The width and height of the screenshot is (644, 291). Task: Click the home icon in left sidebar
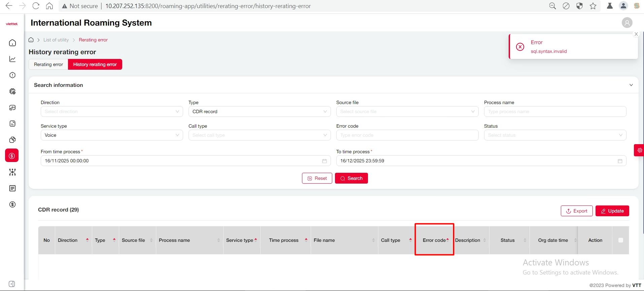pos(12,43)
